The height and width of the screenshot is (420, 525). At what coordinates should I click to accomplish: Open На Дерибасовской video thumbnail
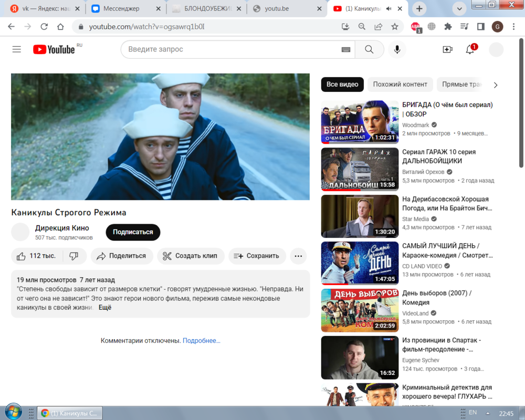[x=360, y=216]
